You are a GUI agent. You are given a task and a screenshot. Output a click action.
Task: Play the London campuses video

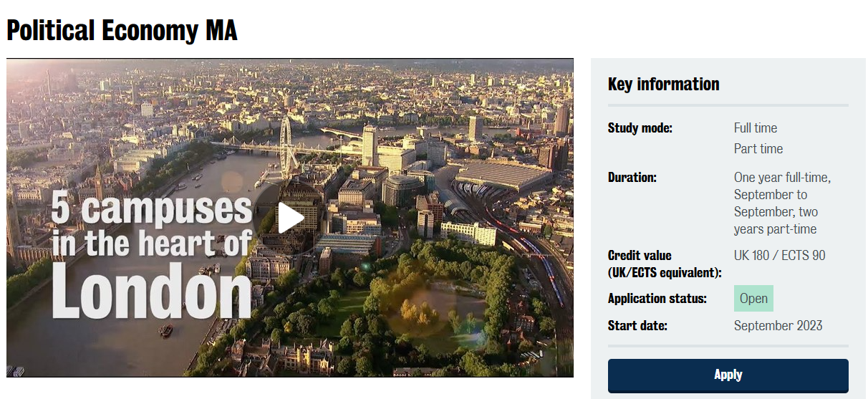[290, 218]
